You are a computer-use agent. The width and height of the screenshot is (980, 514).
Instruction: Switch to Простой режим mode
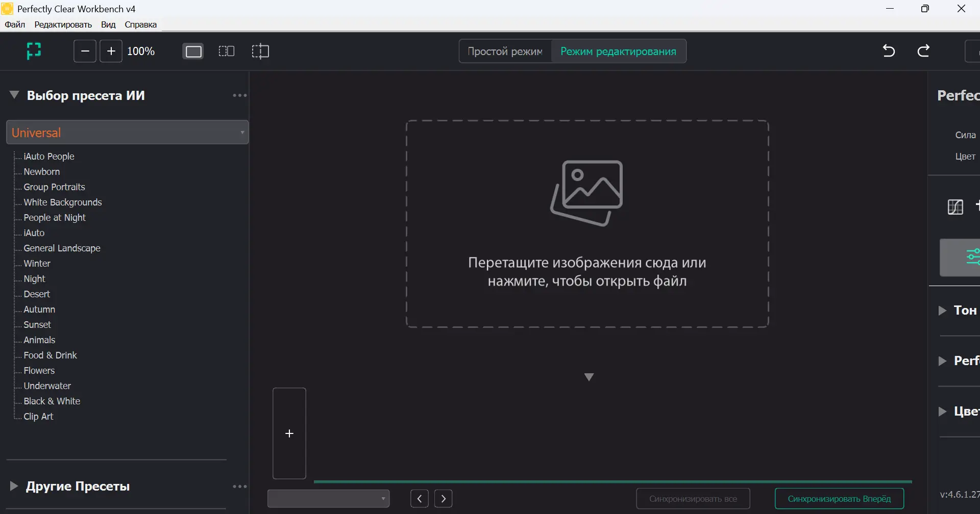504,51
